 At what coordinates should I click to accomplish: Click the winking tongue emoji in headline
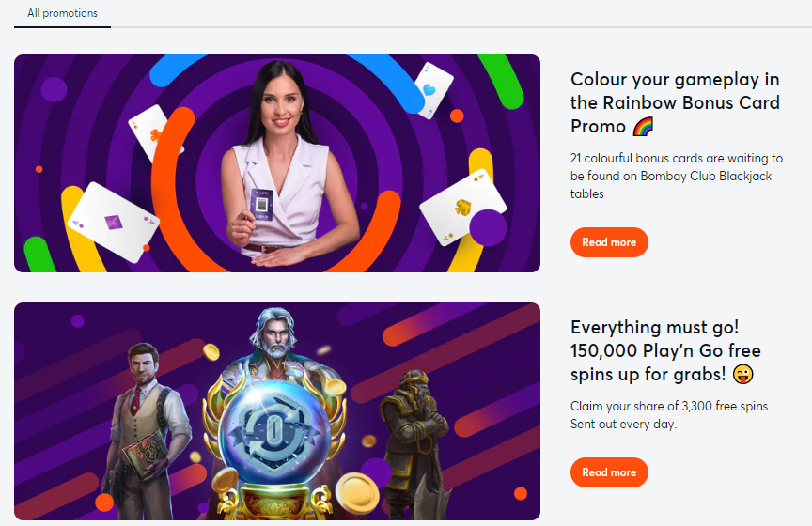[743, 374]
